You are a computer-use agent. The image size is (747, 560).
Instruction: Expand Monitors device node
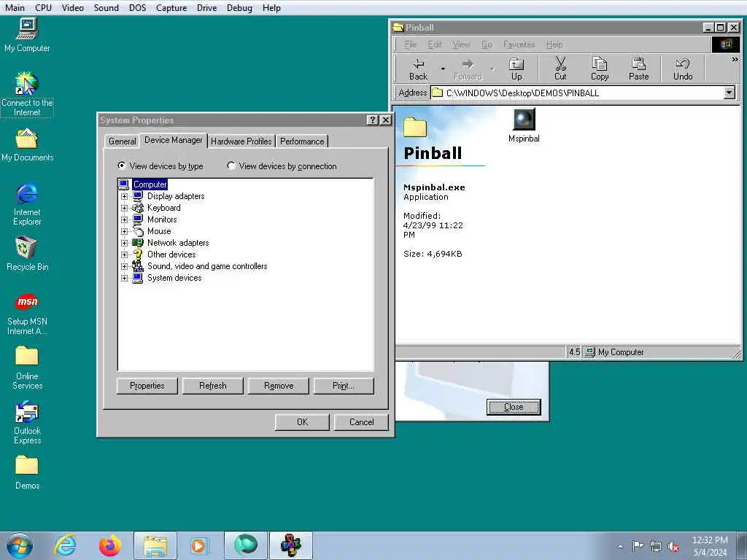[124, 219]
